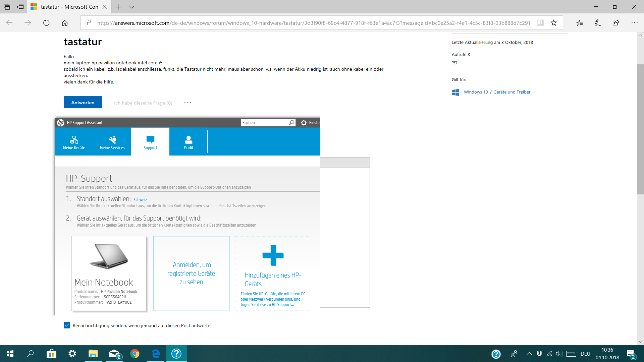Viewport: 644px width, 362px height.
Task: Change location link Schweiz
Action: [x=140, y=200]
